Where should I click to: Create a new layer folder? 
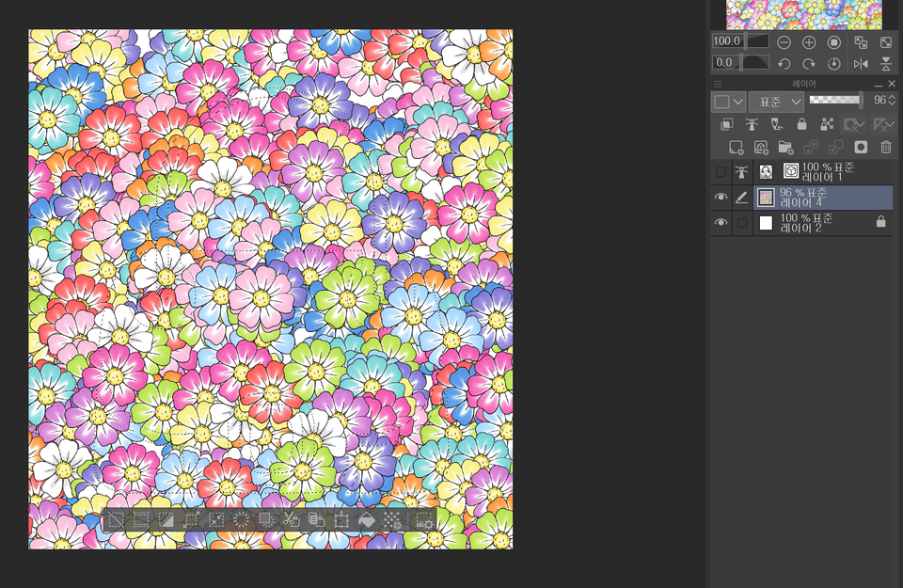coord(785,146)
